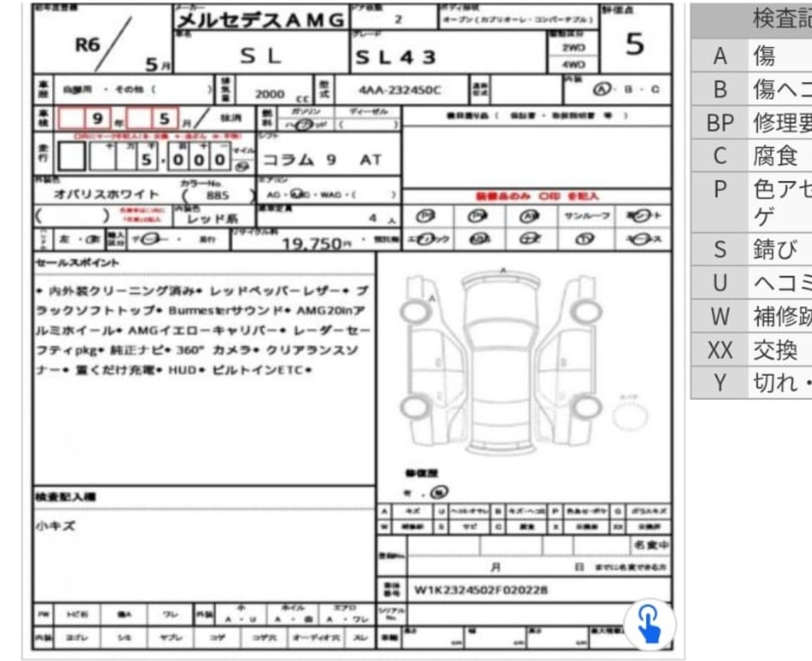Click the sales point line mentioning Burmesterサウンド
Image resolution: width=812 pixels, height=661 pixels.
click(202, 311)
